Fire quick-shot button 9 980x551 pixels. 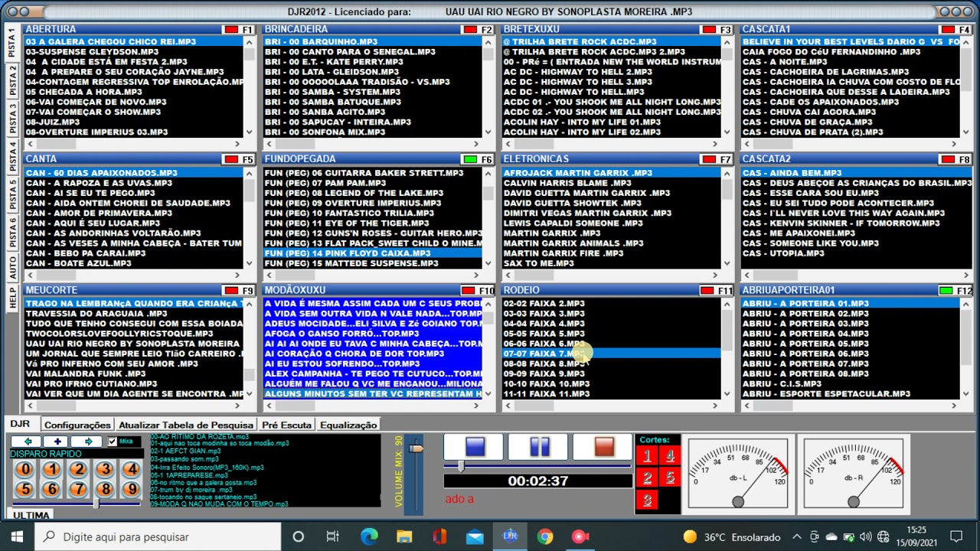(x=132, y=489)
